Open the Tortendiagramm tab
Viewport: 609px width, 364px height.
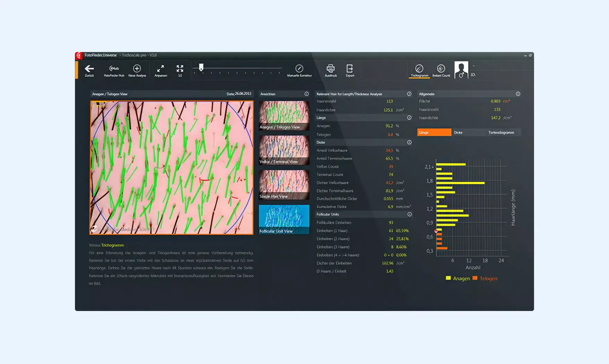(x=503, y=132)
